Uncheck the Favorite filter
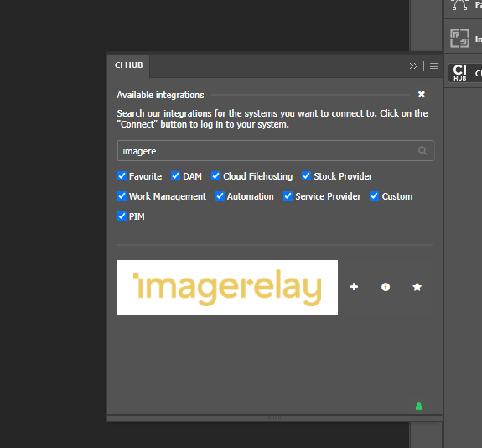 click(x=122, y=175)
